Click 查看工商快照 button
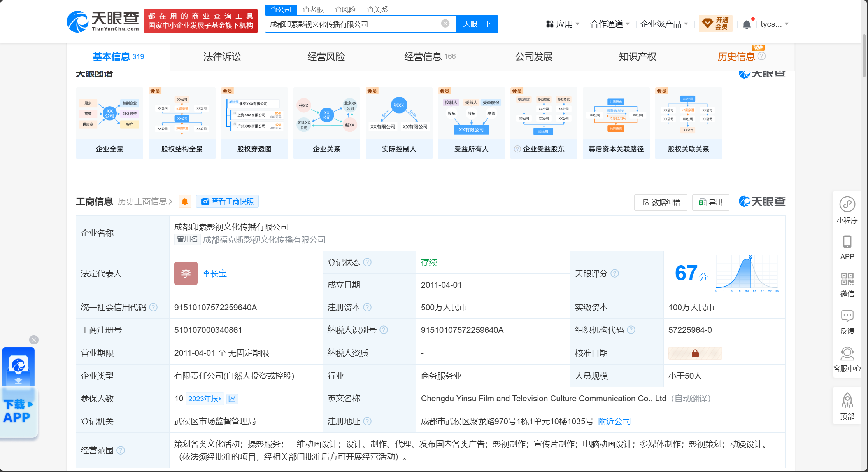This screenshot has height=472, width=868. (228, 201)
